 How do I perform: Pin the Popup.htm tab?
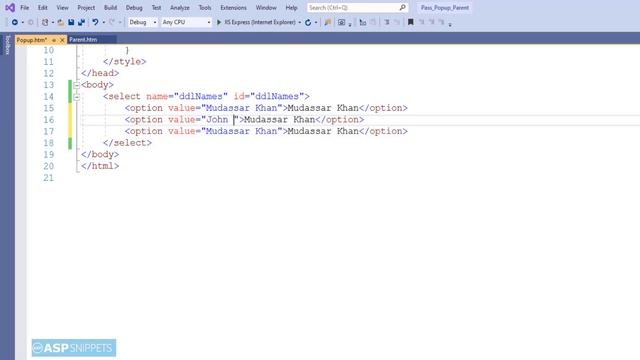tap(54, 40)
